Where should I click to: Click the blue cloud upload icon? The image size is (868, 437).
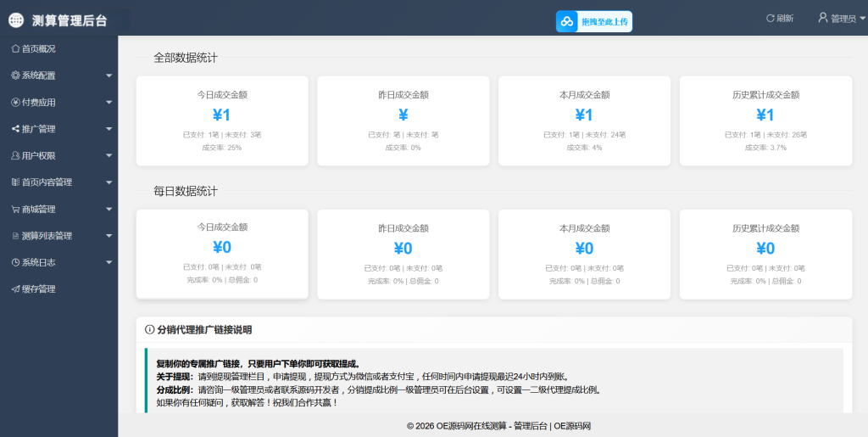point(567,21)
